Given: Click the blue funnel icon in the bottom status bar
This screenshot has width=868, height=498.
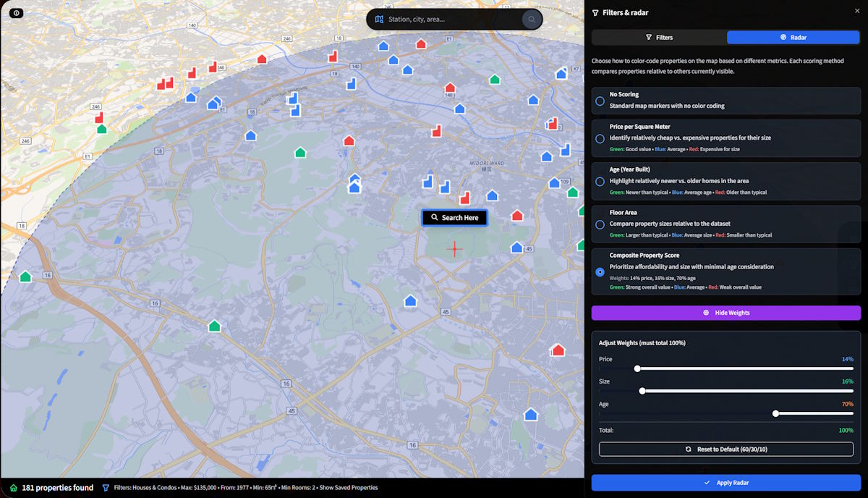Looking at the screenshot, I should point(106,488).
